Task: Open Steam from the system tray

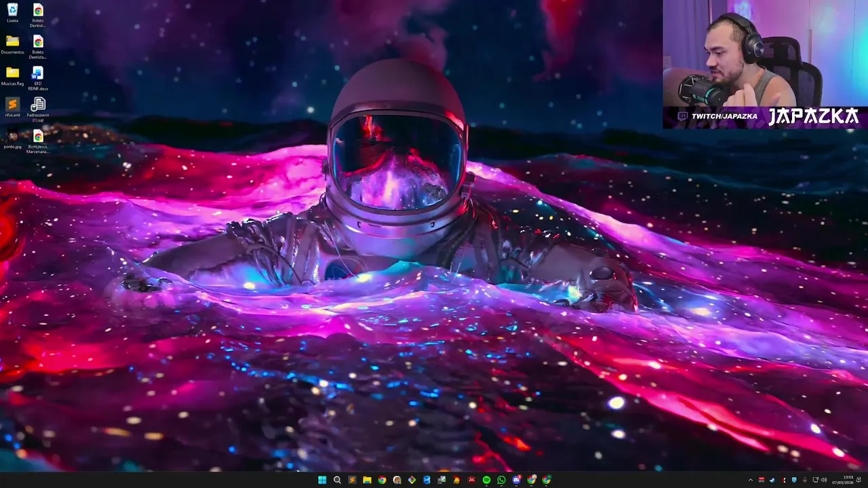Action: point(772,480)
